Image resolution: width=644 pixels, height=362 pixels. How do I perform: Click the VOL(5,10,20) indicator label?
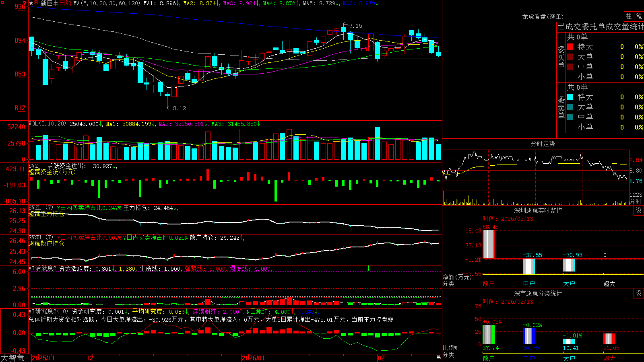pyautogui.click(x=47, y=123)
